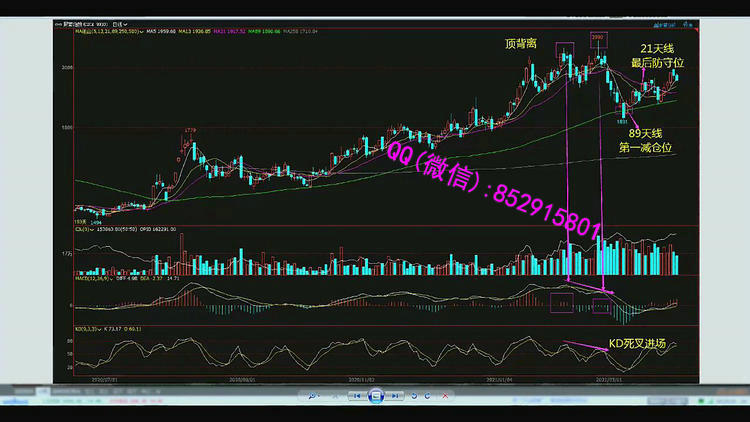Screen dimensions: 750x422
Task: Click the 顶背离 annotation on the chart
Action: pos(521,45)
